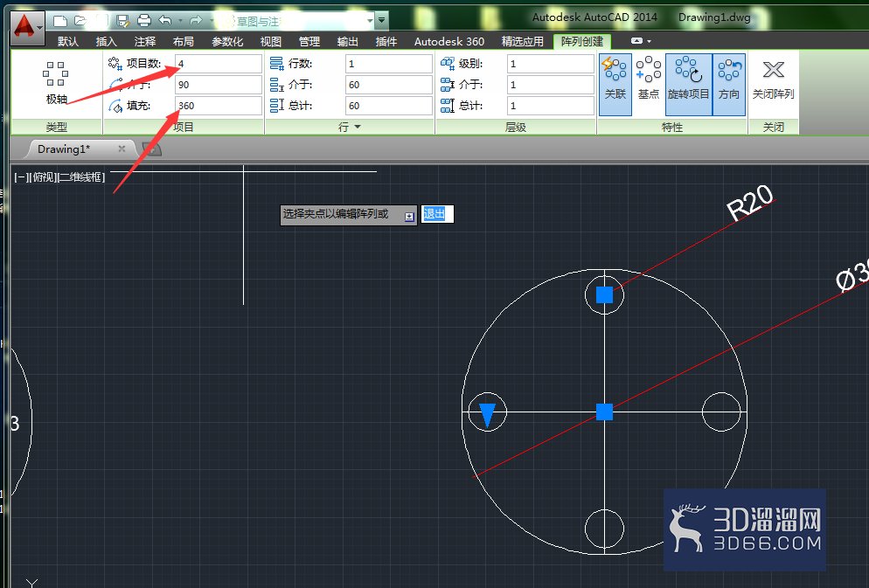This screenshot has height=588, width=869.
Task: Click the Undo arrow icon
Action: 164,20
